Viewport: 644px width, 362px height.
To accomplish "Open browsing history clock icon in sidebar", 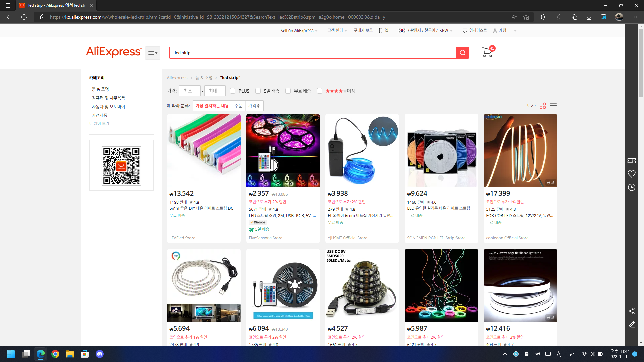I will coord(631,187).
